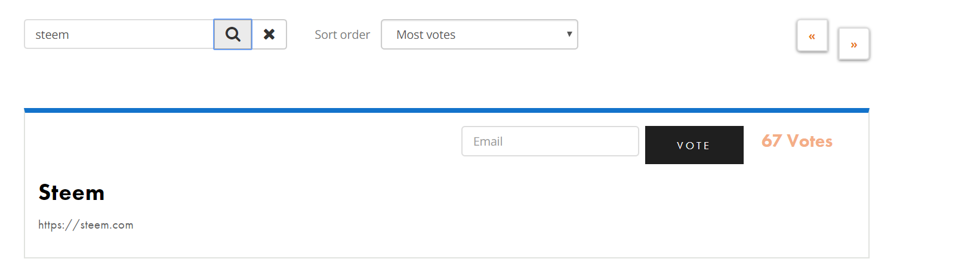Viewport: 980px width, 268px height.
Task: Focus the search field containing steem
Action: click(x=119, y=35)
